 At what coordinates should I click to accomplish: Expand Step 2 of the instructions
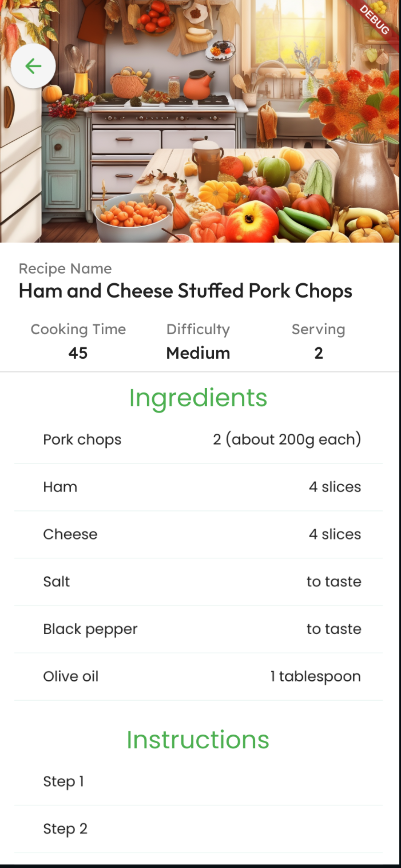[199, 829]
